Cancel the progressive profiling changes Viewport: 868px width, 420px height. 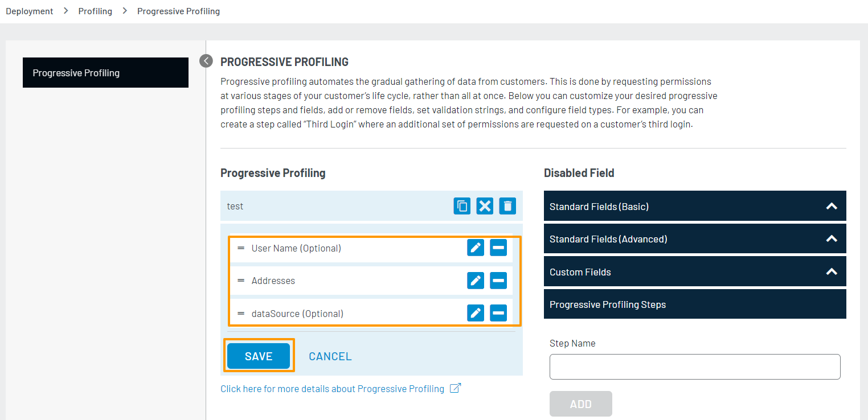click(x=330, y=356)
